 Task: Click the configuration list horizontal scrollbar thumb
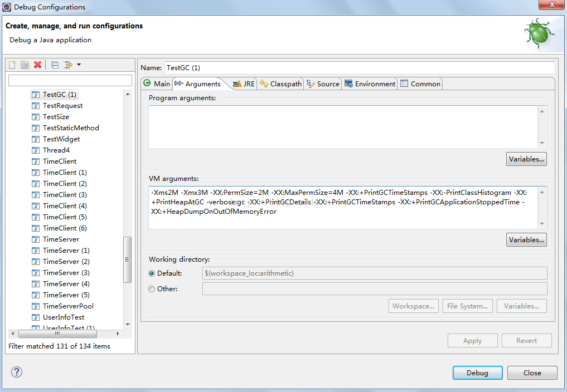pos(57,334)
